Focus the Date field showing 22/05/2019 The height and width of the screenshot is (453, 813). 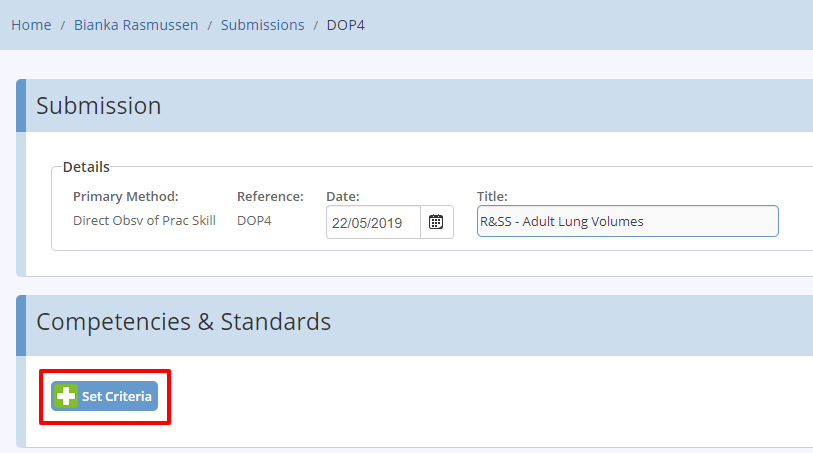373,222
